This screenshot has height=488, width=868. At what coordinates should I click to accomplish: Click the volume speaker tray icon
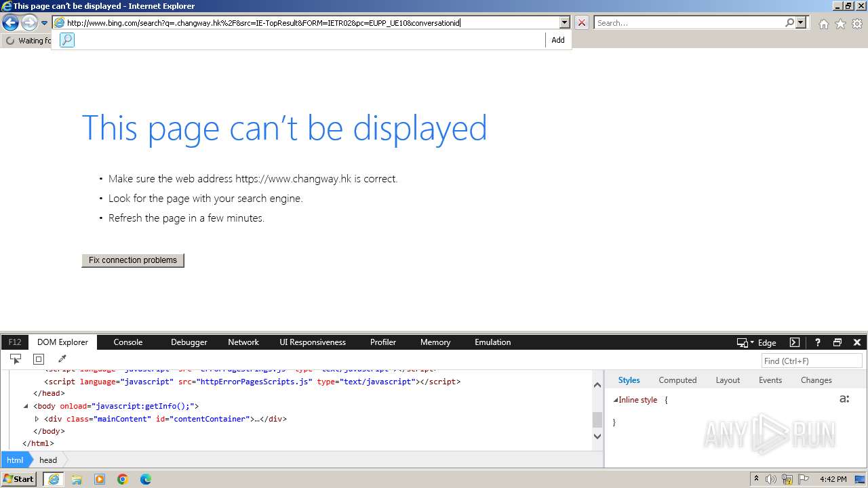771,479
